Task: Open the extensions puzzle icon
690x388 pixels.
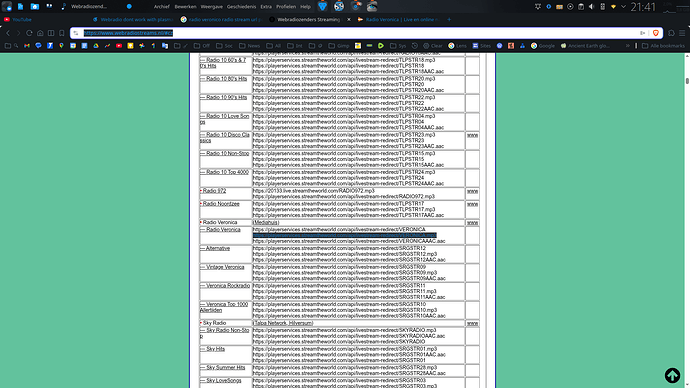Action: tap(671, 33)
